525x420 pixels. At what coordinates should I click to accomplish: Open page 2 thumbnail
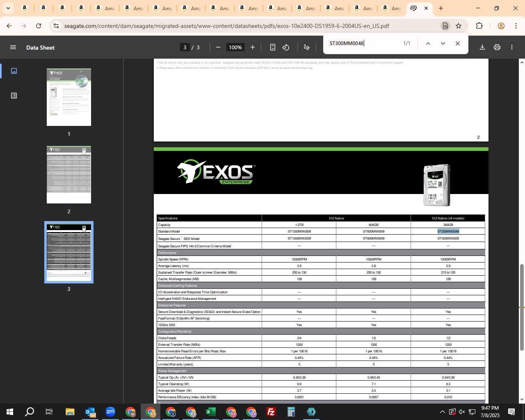(x=69, y=175)
